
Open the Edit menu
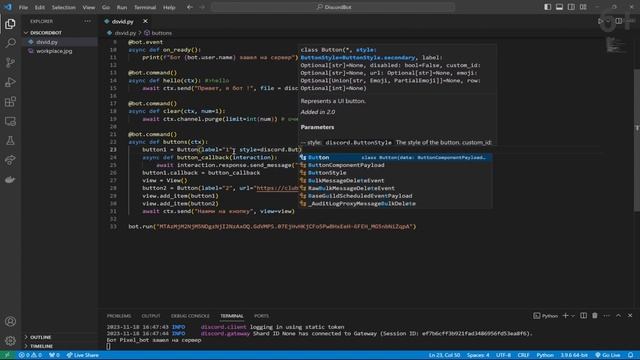pyautogui.click(x=40, y=7)
